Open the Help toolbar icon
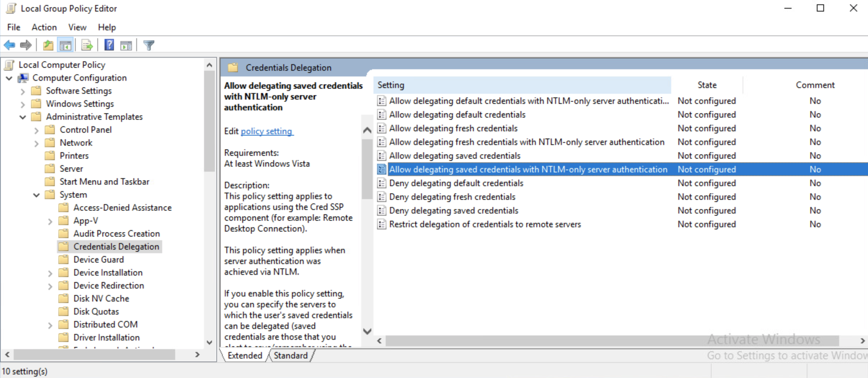The width and height of the screenshot is (868, 378). pyautogui.click(x=109, y=45)
